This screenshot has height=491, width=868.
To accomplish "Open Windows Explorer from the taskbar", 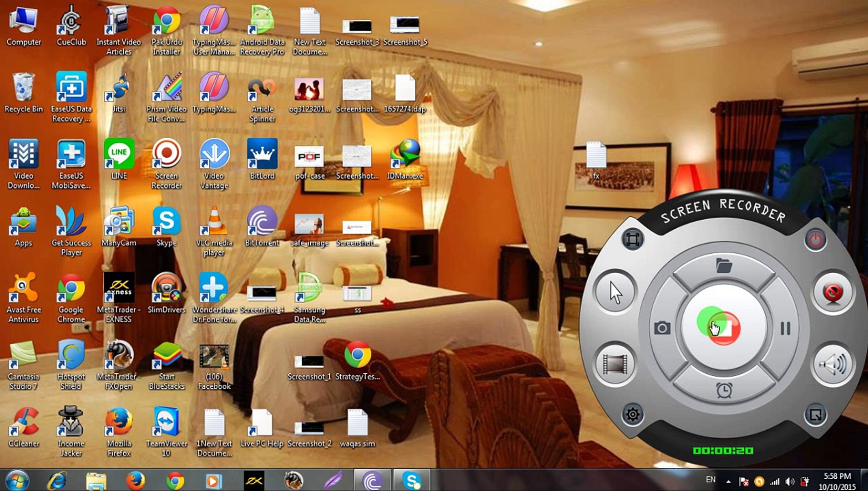I will pyautogui.click(x=96, y=481).
